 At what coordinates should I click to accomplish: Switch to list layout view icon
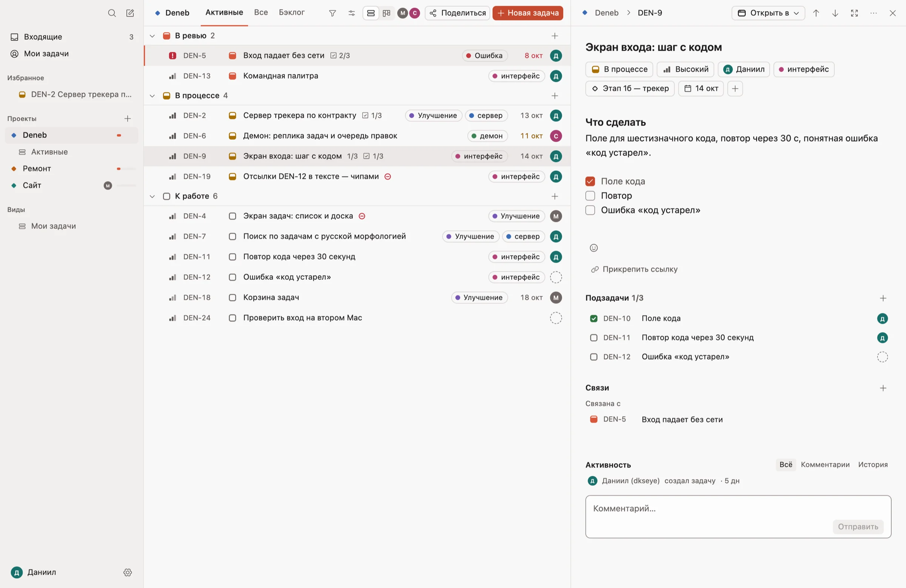tap(371, 13)
